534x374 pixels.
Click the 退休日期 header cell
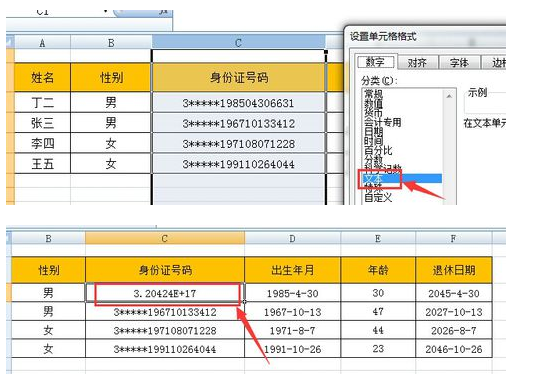pos(454,270)
